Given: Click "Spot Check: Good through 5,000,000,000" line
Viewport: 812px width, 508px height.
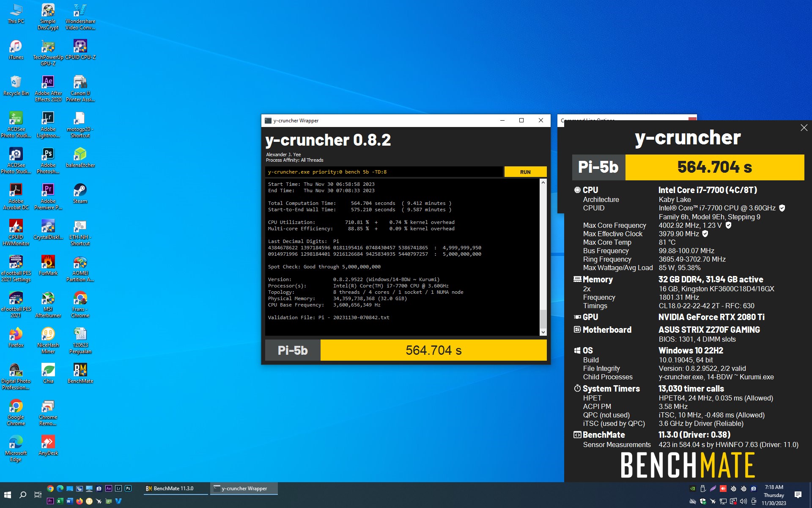Looking at the screenshot, I should (324, 267).
